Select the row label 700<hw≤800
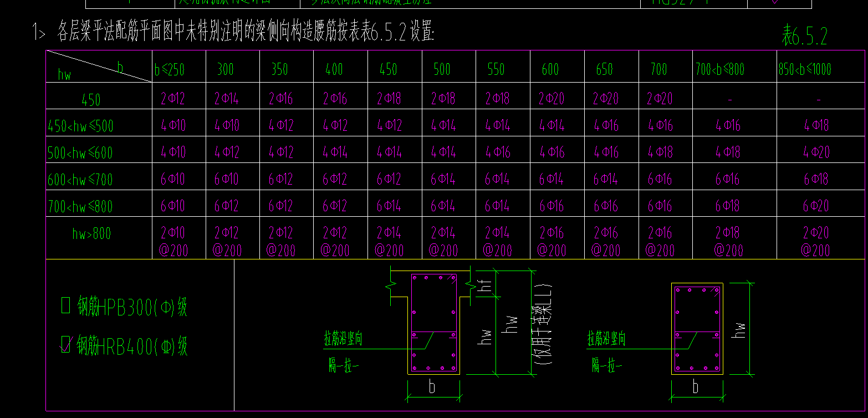This screenshot has width=868, height=418. (x=80, y=206)
